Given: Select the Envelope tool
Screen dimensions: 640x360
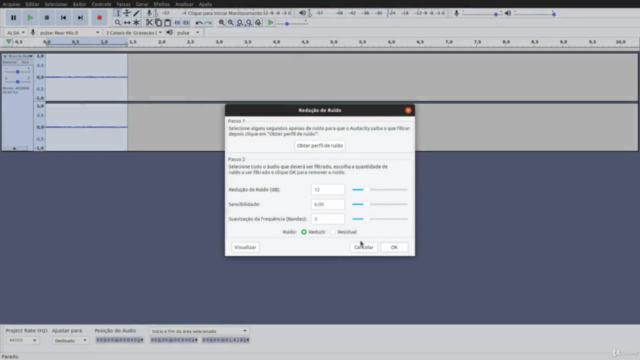Looking at the screenshot, I should click(x=127, y=13).
